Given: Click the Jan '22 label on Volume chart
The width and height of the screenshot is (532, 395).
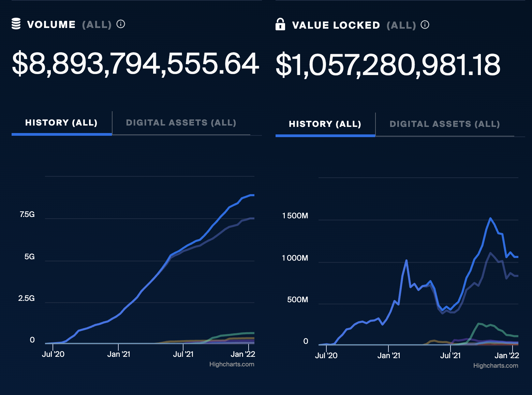Looking at the screenshot, I should (243, 354).
